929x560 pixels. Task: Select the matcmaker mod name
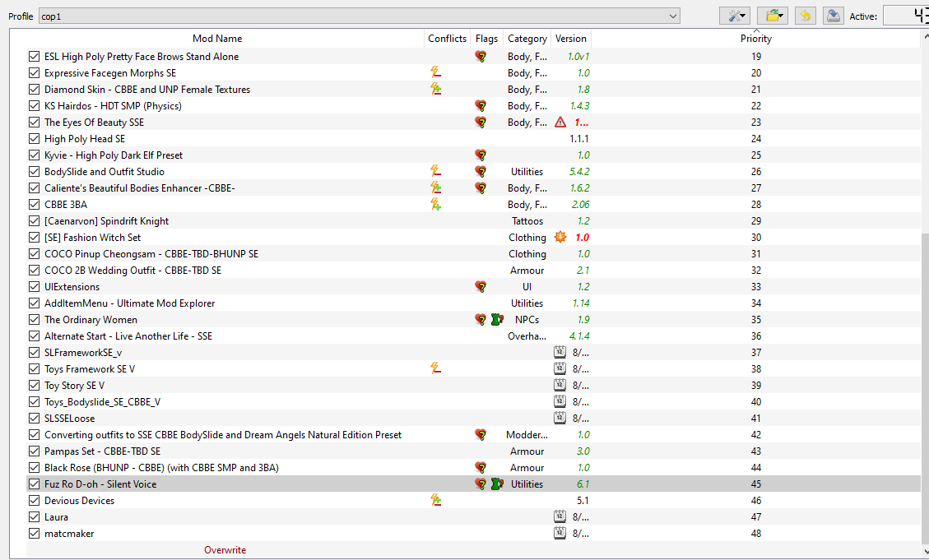point(69,534)
